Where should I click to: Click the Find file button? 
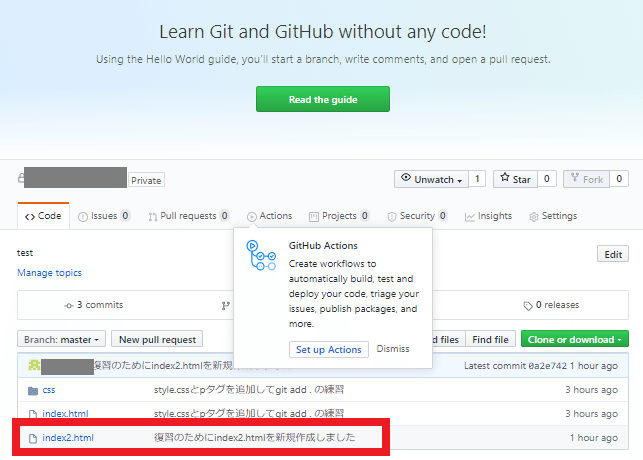point(490,339)
